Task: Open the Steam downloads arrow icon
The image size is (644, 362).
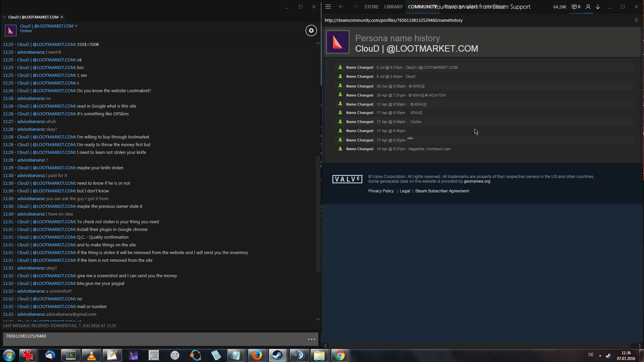Action: coord(598,7)
